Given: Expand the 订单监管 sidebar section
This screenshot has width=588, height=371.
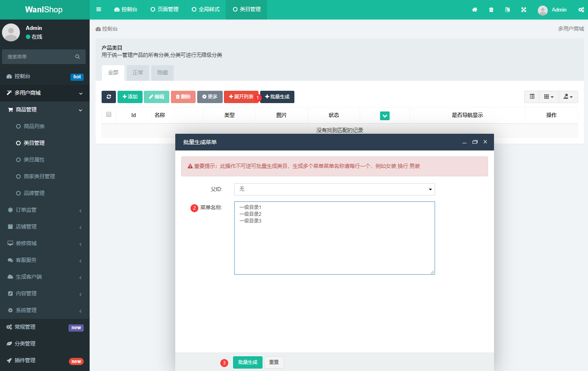Looking at the screenshot, I should (45, 210).
